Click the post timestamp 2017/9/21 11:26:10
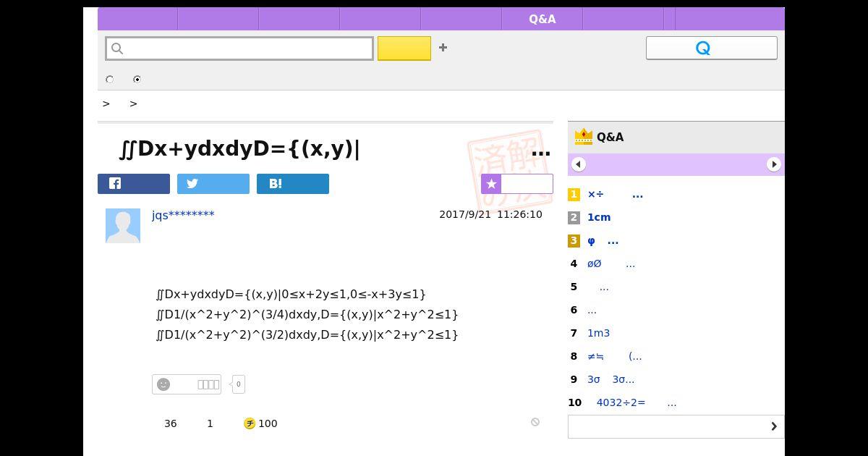This screenshot has height=456, width=868. pos(490,214)
